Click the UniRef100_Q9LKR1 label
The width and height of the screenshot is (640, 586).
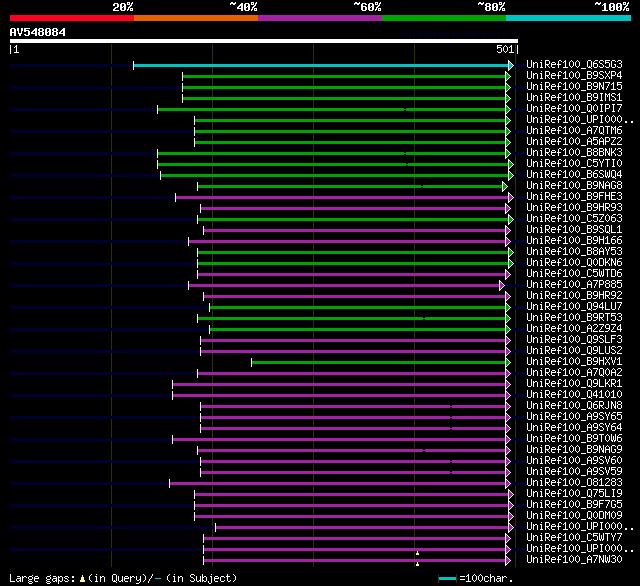tap(574, 384)
